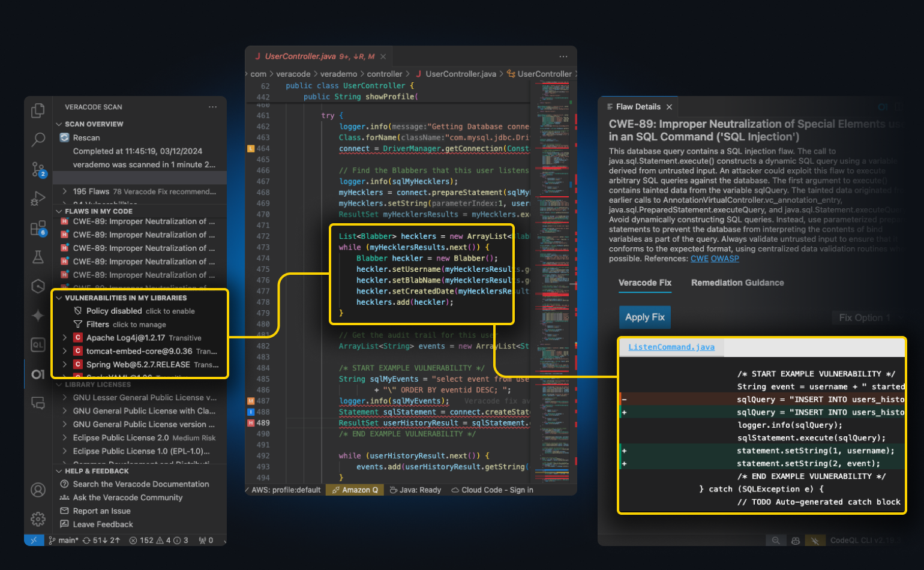Click the controller breadcrumb segment
Viewport: 924px width, 570px height.
(x=385, y=74)
